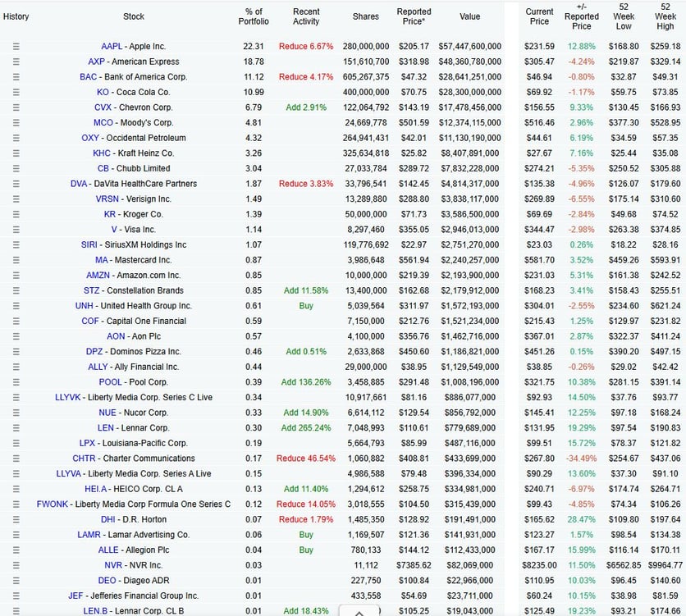Viewport: 686px width, 616px height.
Task: Open the DEO ticker link
Action: pyautogui.click(x=107, y=581)
